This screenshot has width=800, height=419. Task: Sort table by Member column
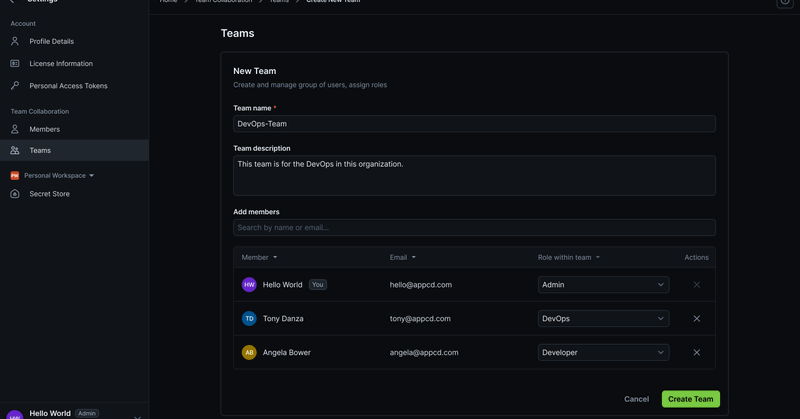click(x=259, y=258)
